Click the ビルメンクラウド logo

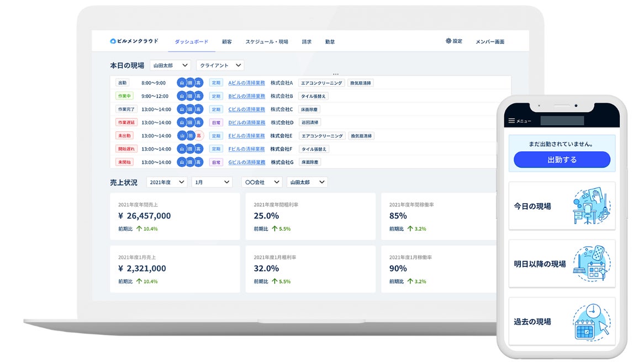click(134, 41)
